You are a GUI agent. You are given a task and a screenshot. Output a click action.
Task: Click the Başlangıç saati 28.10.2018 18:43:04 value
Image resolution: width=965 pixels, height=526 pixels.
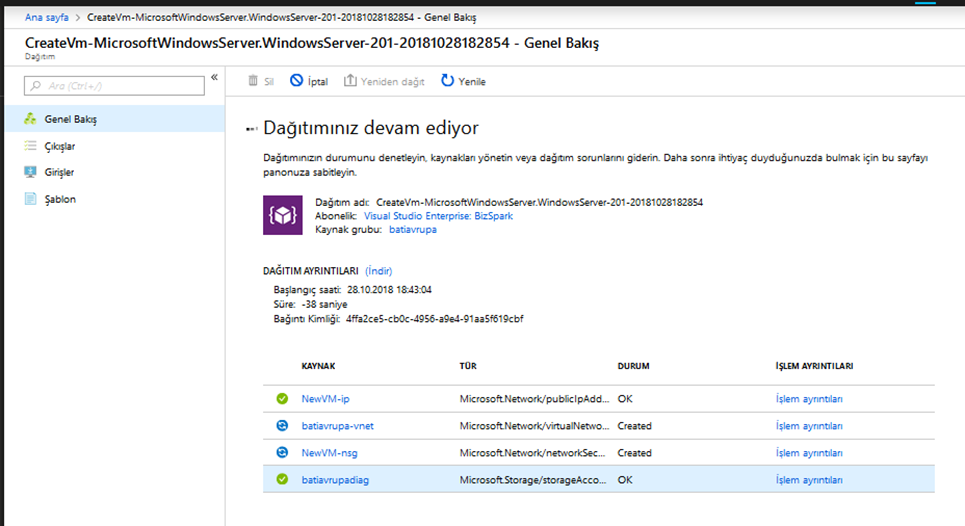(389, 290)
